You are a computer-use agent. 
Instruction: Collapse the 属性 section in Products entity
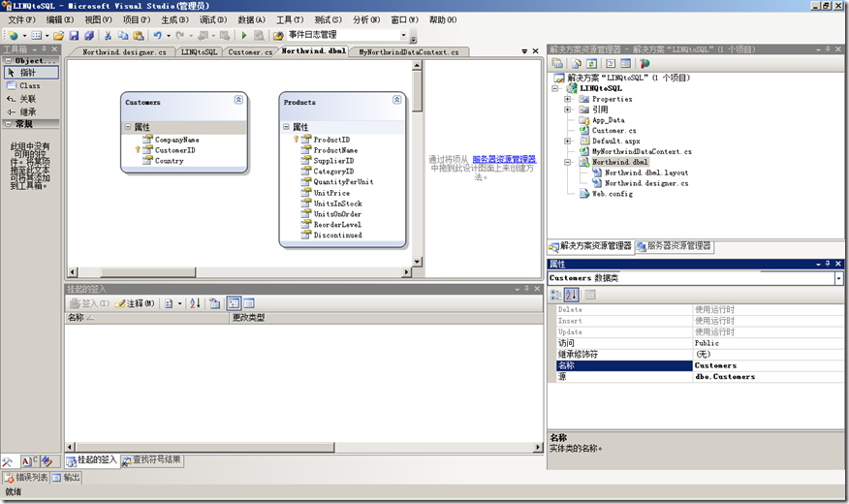coord(287,127)
